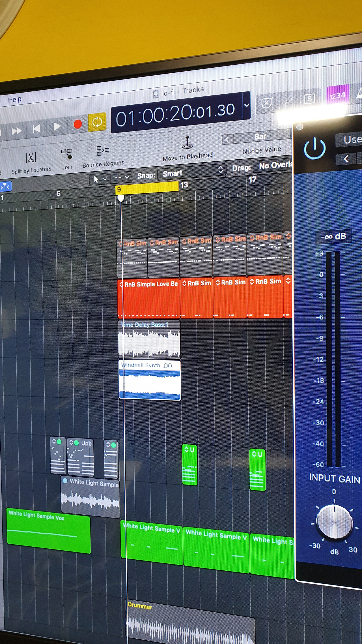The height and width of the screenshot is (644, 362).
Task: Click the Bounce Regions toolbar icon
Action: [x=103, y=157]
